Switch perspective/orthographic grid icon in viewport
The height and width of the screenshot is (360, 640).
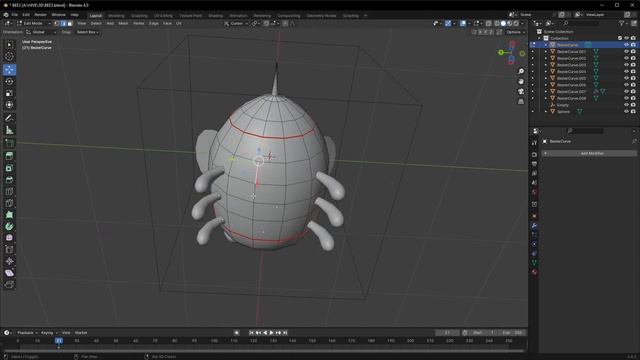pyautogui.click(x=521, y=101)
